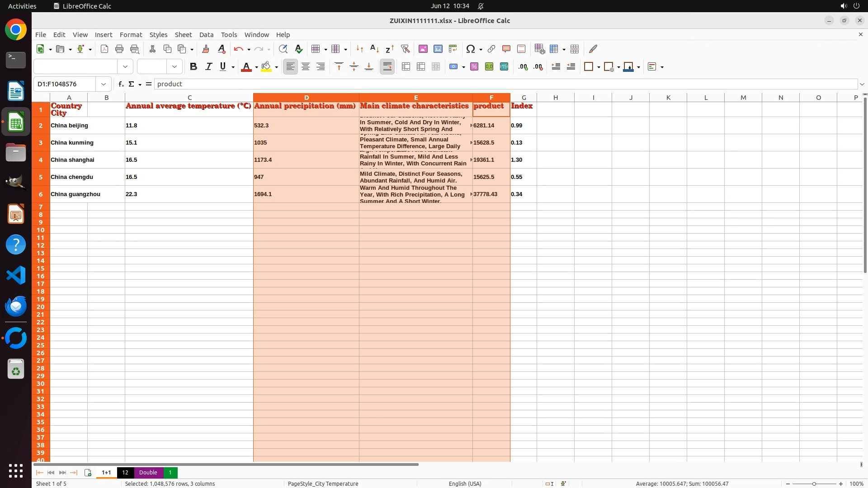The width and height of the screenshot is (868, 488).
Task: Click the AutoFilter icon
Action: point(405,49)
